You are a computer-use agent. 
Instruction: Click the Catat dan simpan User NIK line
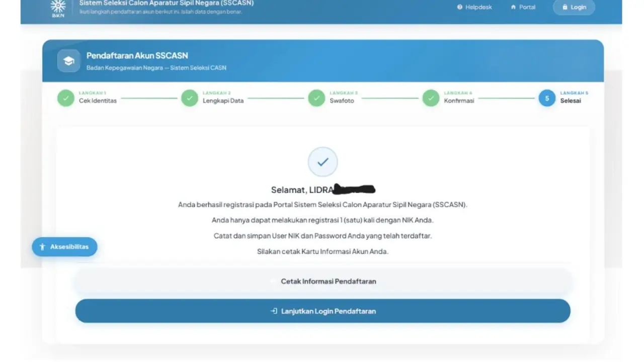(323, 236)
